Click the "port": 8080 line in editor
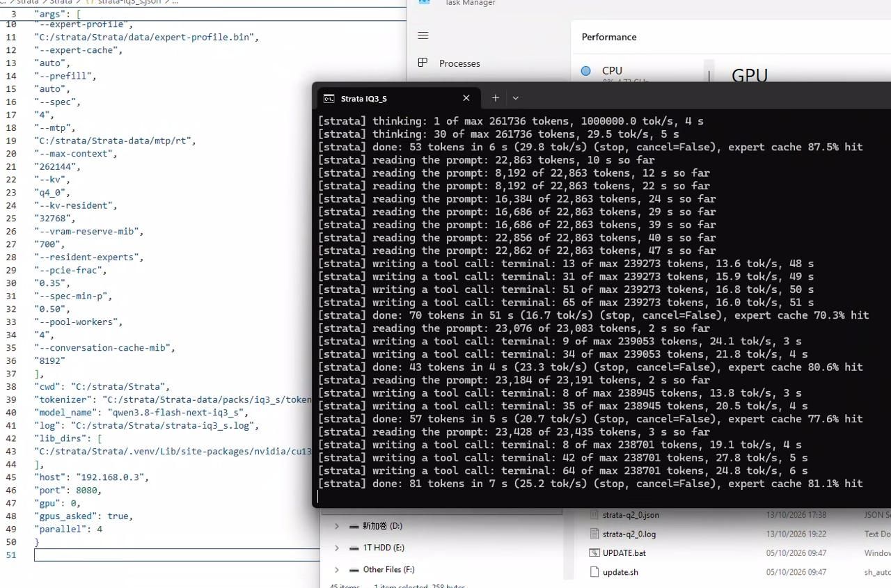Image resolution: width=891 pixels, height=588 pixels. [x=68, y=490]
